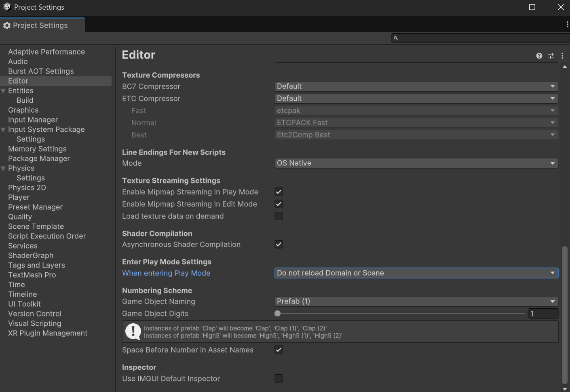This screenshot has width=570, height=392.
Task: Open the Best Etc2Comp Best dropdown
Action: [x=416, y=135]
